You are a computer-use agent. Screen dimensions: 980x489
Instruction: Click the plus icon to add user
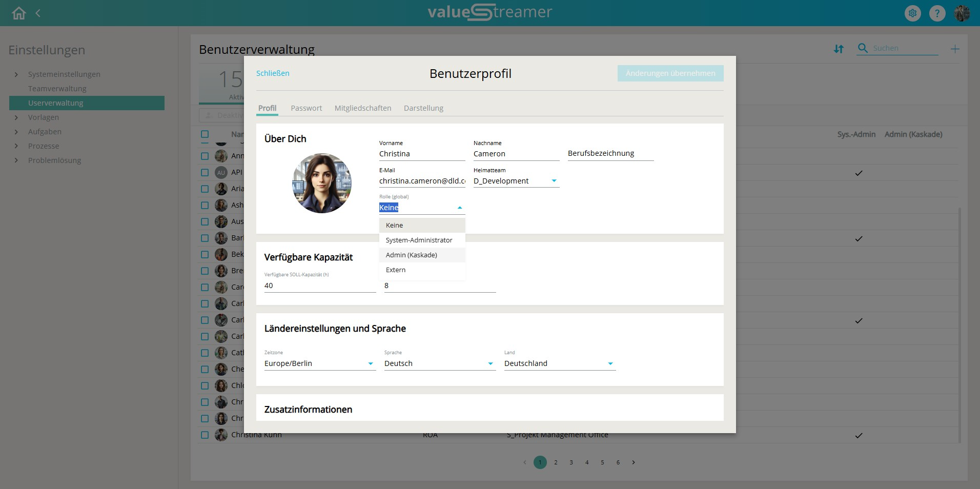[955, 49]
